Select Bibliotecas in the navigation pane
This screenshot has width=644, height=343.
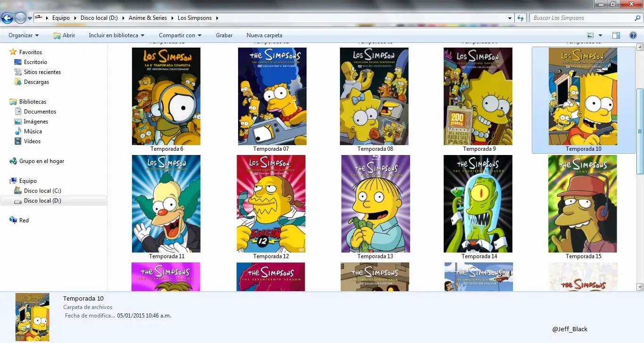(33, 102)
